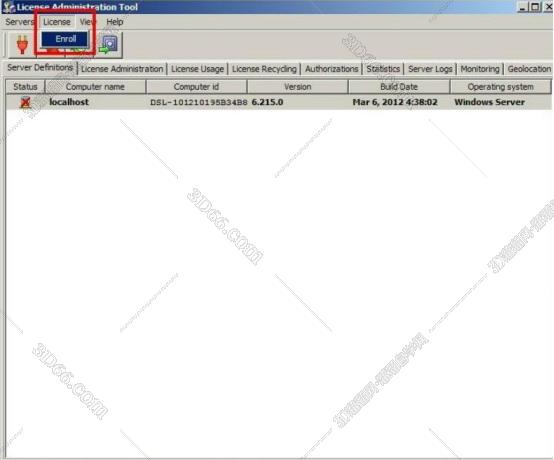View the Server Logs tab
Screen dimensions: 554x460
[x=430, y=69]
